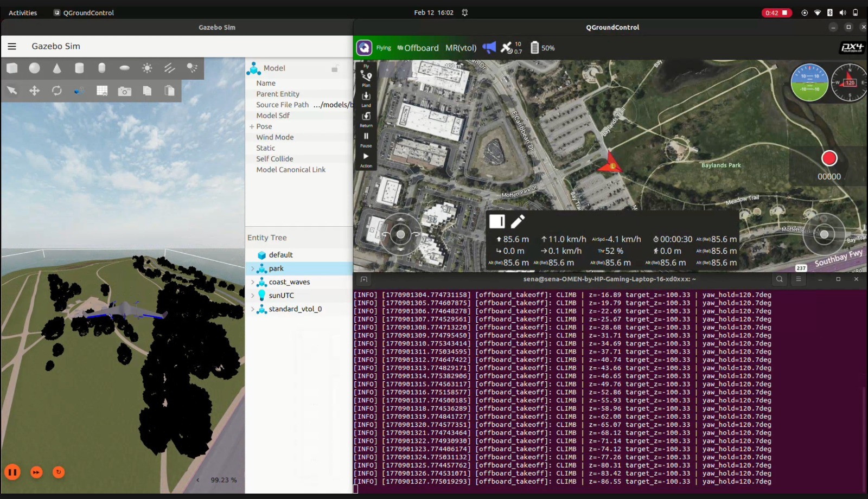Open the Gazebo Sim hamburger menu
This screenshot has width=868, height=499.
click(12, 46)
